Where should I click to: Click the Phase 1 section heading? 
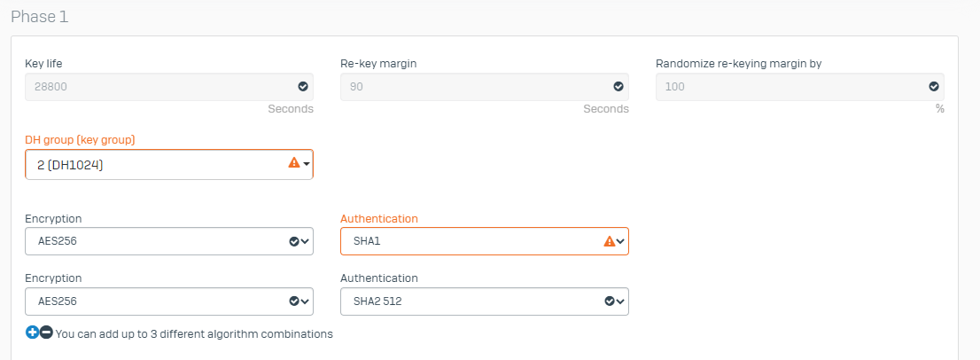point(39,17)
